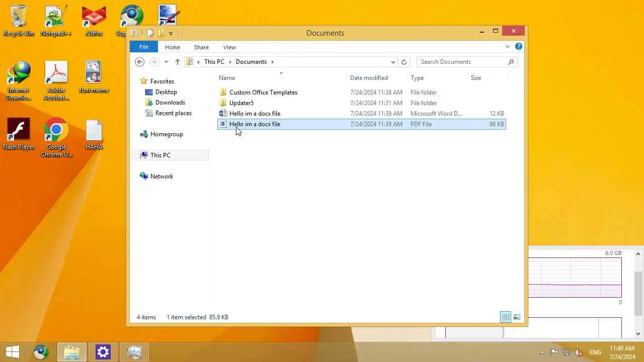This screenshot has height=362, width=644.
Task: Switch the ENG input language indicator
Action: point(595,352)
